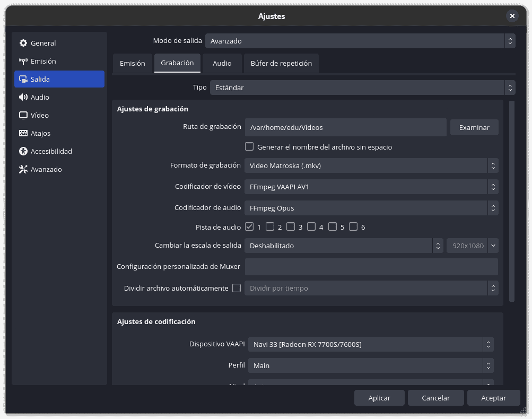Click the General gear icon in sidebar
The height and width of the screenshot is (419, 532).
pos(23,43)
